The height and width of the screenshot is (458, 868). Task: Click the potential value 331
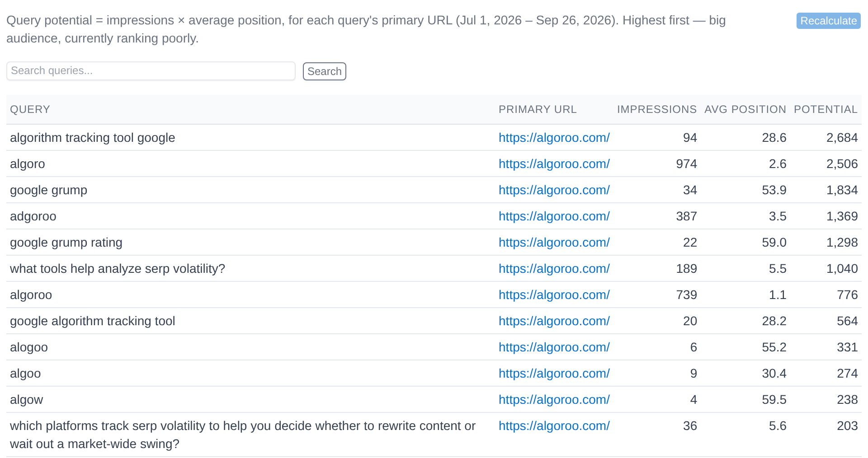[x=847, y=347]
